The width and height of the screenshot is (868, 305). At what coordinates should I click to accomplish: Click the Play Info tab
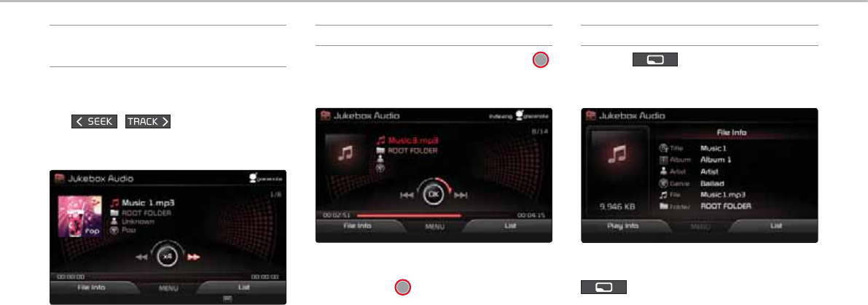coord(622,225)
